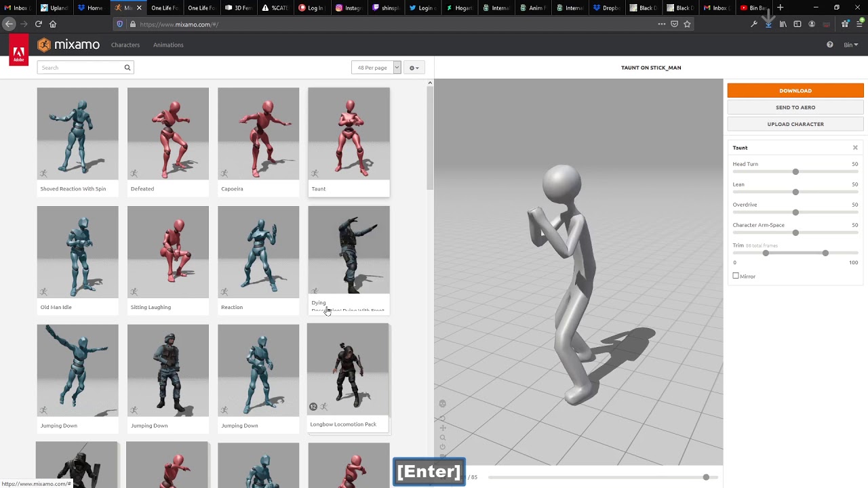Click the animation timeline scrubber handle
The width and height of the screenshot is (868, 488).
tap(706, 477)
